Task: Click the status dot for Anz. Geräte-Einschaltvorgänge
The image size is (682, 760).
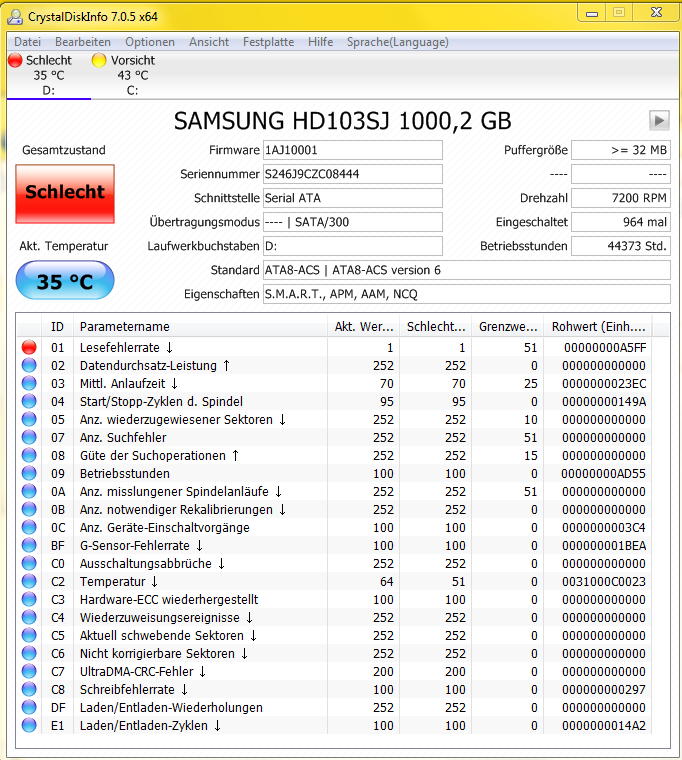Action: pos(29,527)
